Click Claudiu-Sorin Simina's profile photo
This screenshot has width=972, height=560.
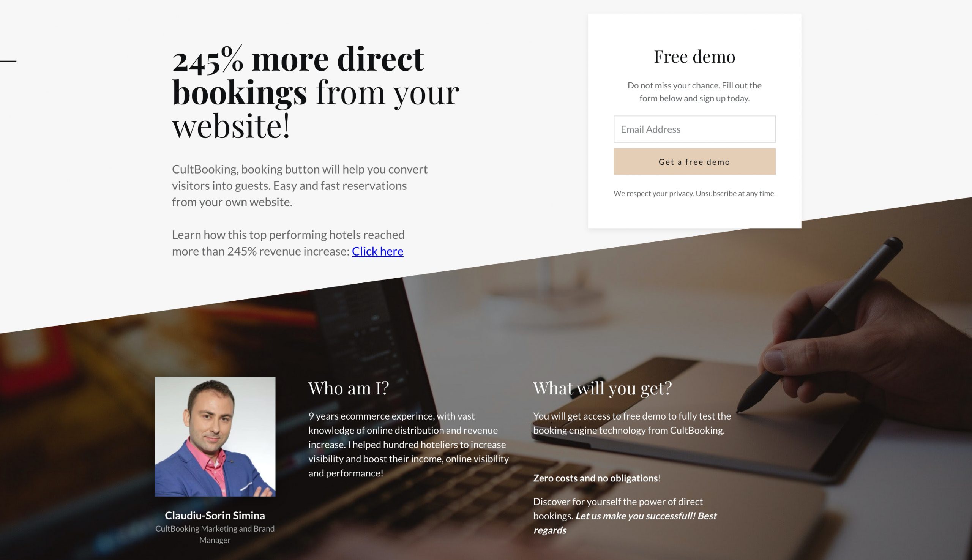[x=214, y=437]
